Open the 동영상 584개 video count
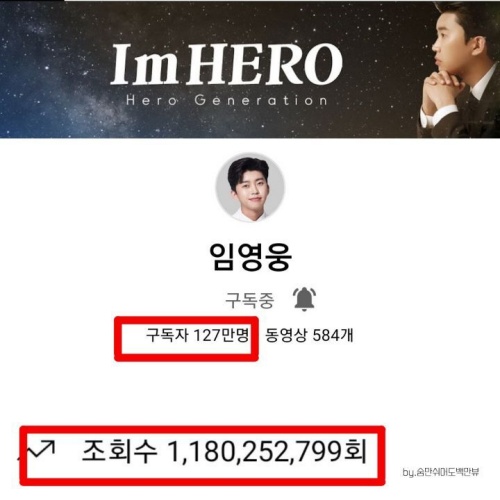This screenshot has width=500, height=500. (309, 335)
